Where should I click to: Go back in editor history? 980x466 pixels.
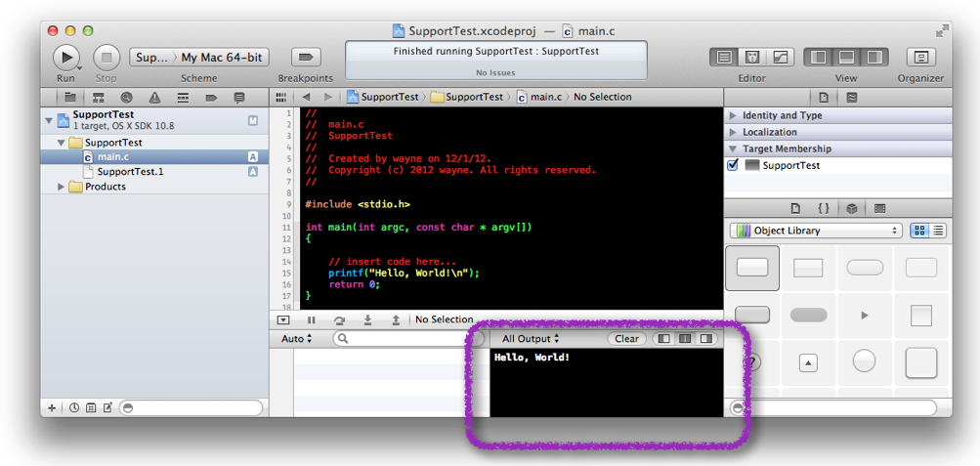pos(306,97)
